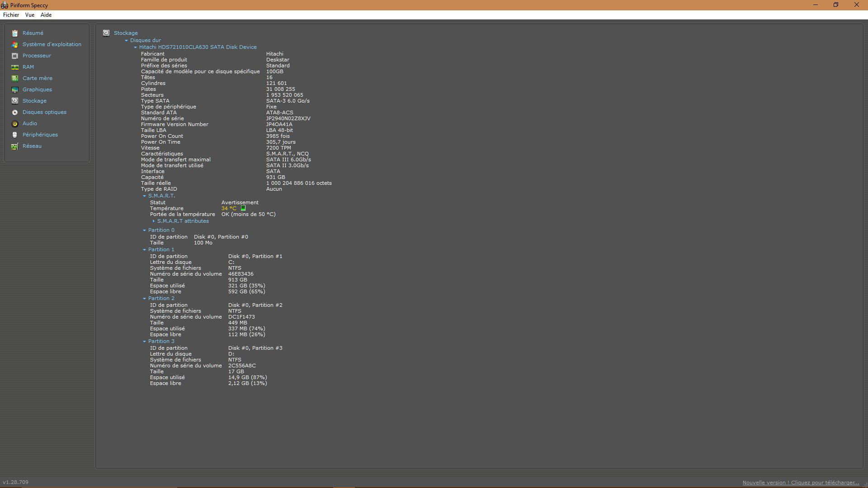Click the Stockage header title
868x488 pixels.
[x=126, y=33]
